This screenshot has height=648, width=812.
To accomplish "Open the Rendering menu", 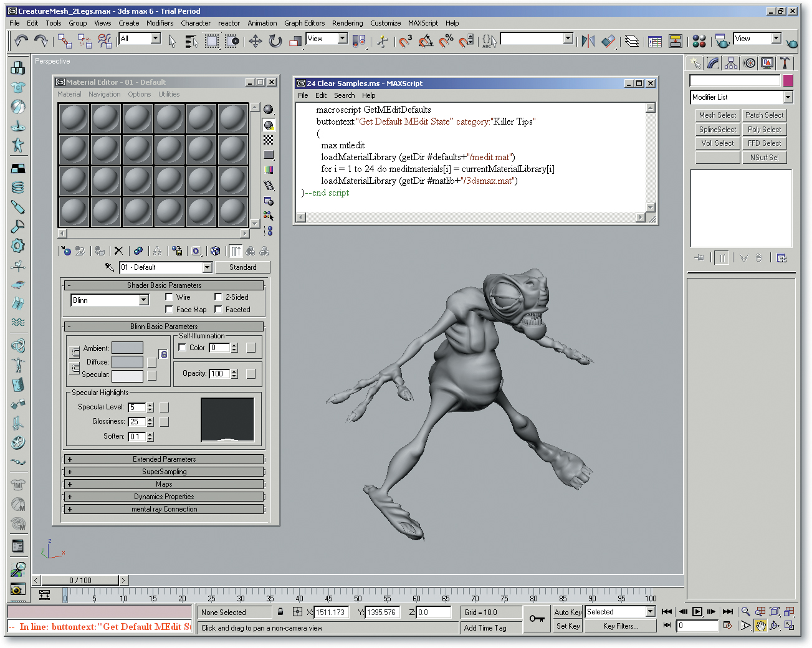I will click(347, 23).
